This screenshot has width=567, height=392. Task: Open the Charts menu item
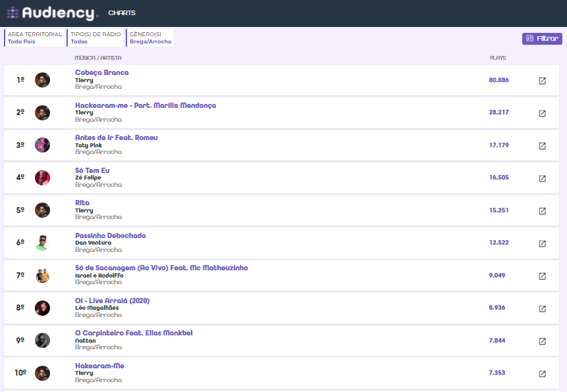[x=122, y=13]
